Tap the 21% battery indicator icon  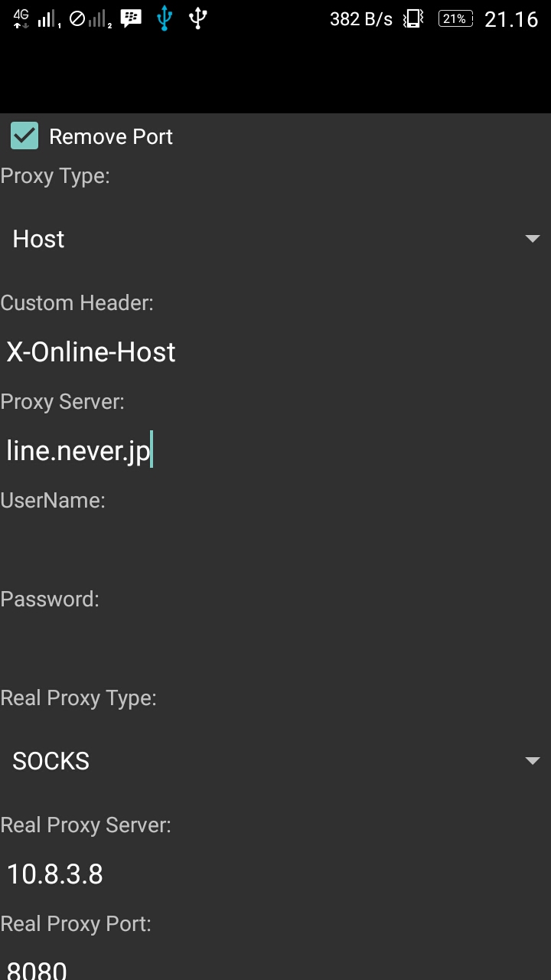tap(455, 18)
